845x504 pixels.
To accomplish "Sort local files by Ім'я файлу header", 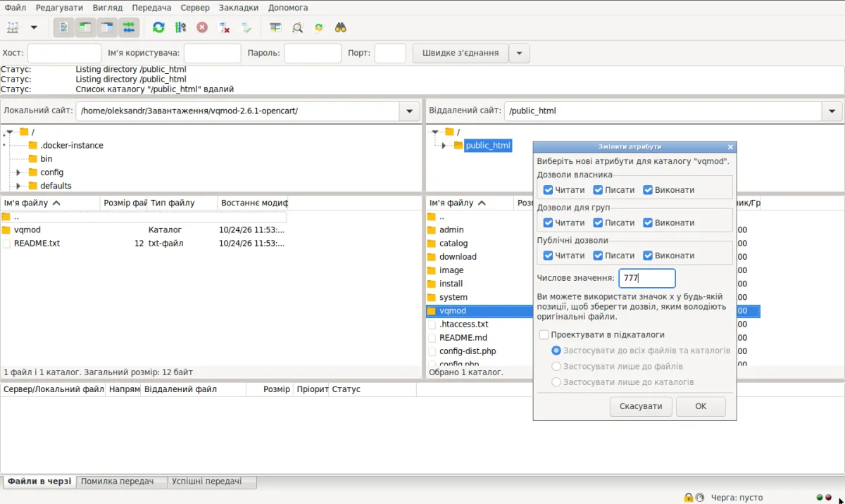I will (50, 203).
